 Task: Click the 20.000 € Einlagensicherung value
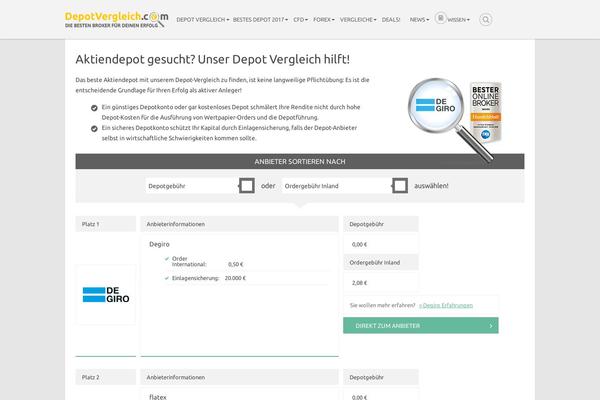click(235, 278)
